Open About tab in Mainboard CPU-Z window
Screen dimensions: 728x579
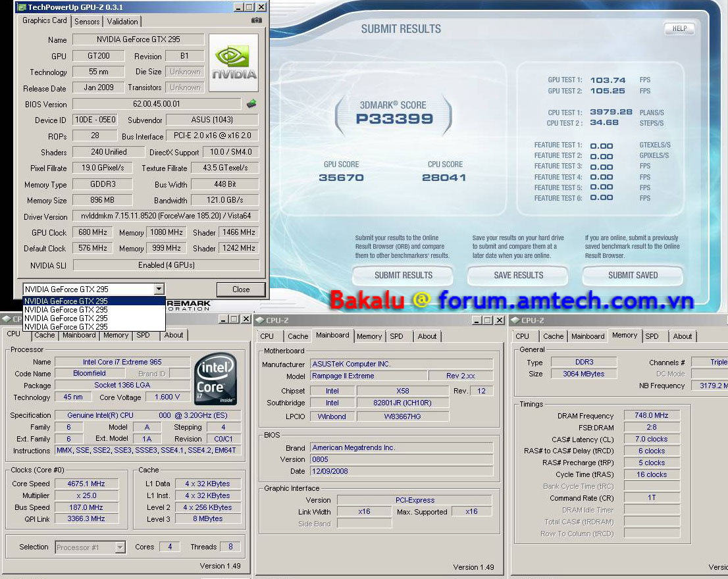coord(427,336)
